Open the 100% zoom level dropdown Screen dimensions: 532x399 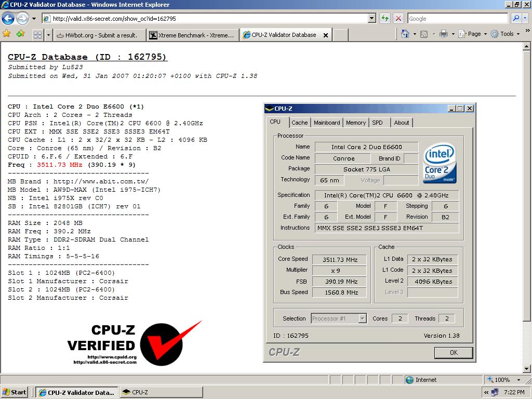pos(518,380)
